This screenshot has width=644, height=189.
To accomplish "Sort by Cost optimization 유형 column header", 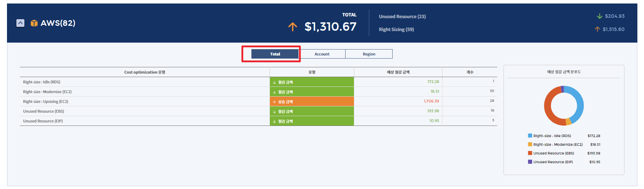I will pyautogui.click(x=144, y=72).
